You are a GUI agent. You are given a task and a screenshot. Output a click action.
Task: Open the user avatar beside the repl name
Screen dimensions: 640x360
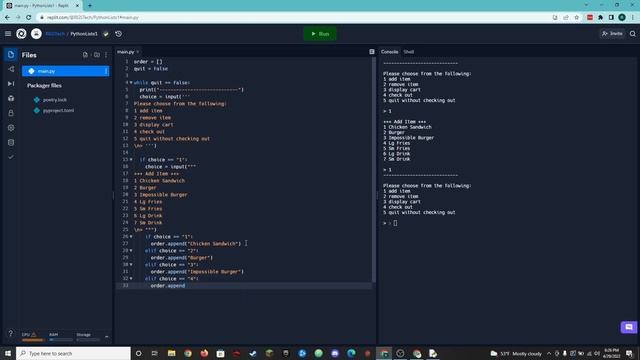36,34
